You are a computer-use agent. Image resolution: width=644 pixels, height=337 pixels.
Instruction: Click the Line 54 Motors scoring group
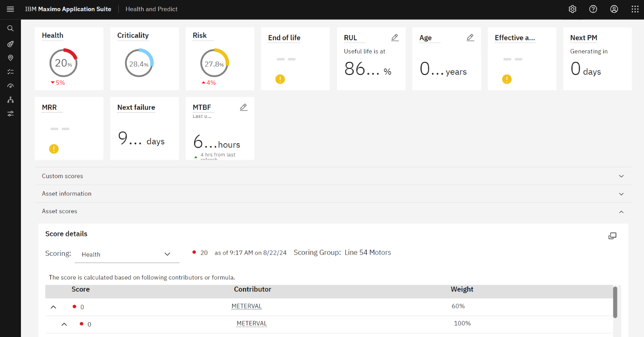click(368, 253)
